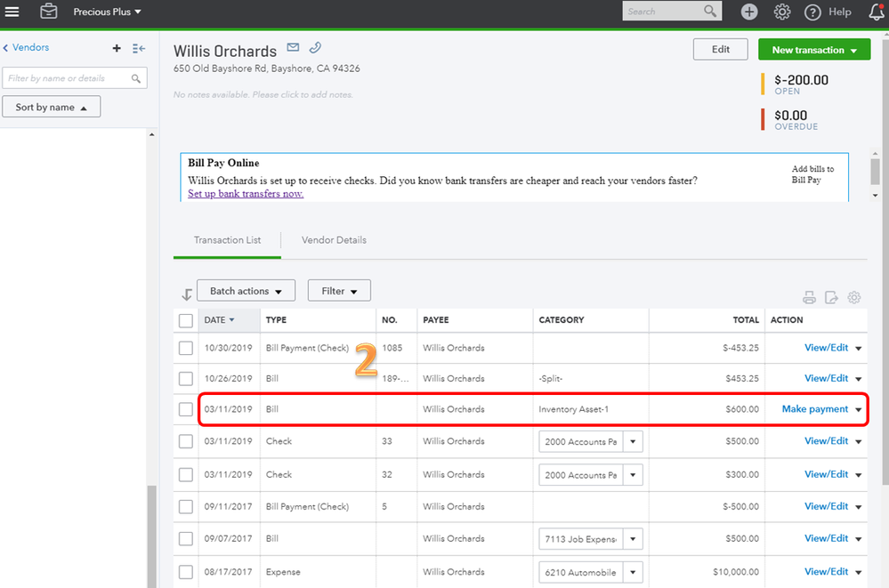Screen dimensions: 889x588
Task: Click the red OVERDUE balance bar
Action: tap(764, 119)
